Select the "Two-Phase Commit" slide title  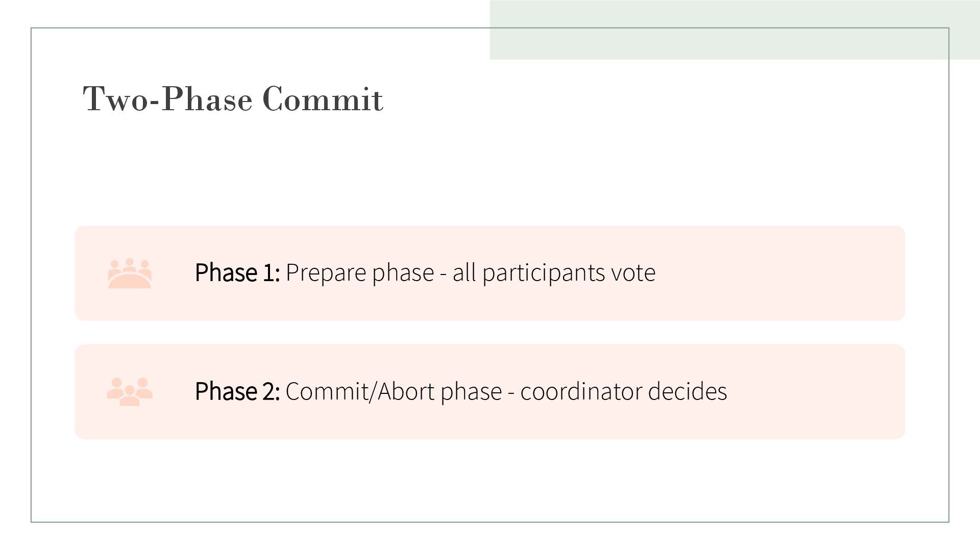click(x=233, y=98)
